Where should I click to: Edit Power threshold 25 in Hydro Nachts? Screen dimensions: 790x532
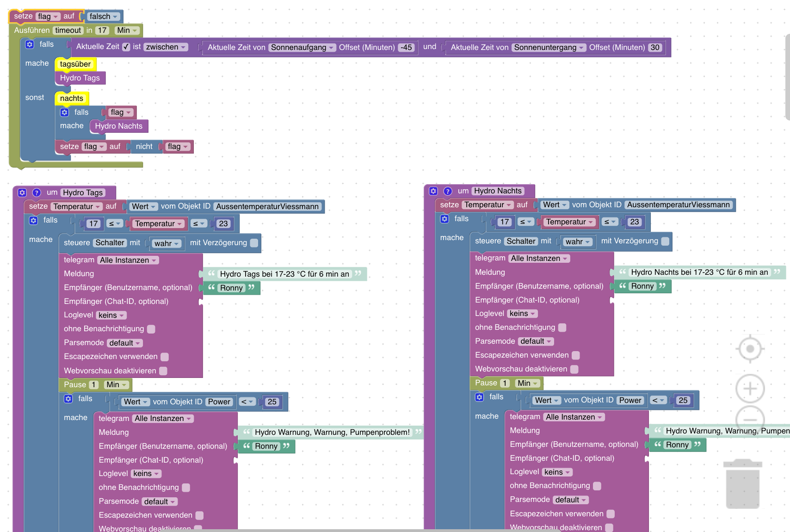coord(683,401)
